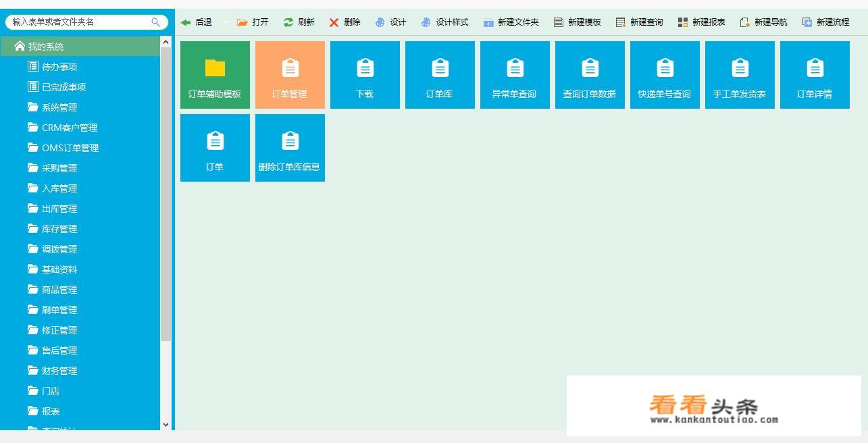868x443 pixels.
Task: Create a new workflow via 新建流程
Action: coord(825,22)
